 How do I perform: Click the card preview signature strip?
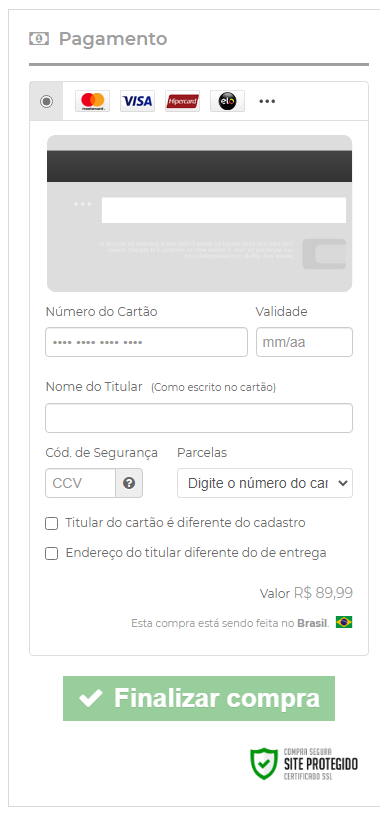tap(224, 210)
